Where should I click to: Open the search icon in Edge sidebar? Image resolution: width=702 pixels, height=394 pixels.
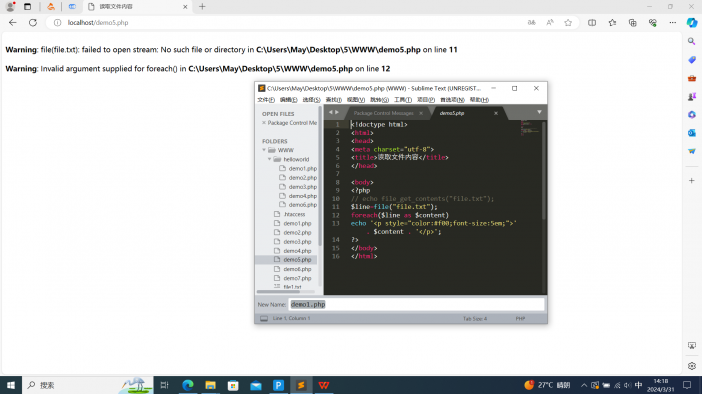click(692, 41)
